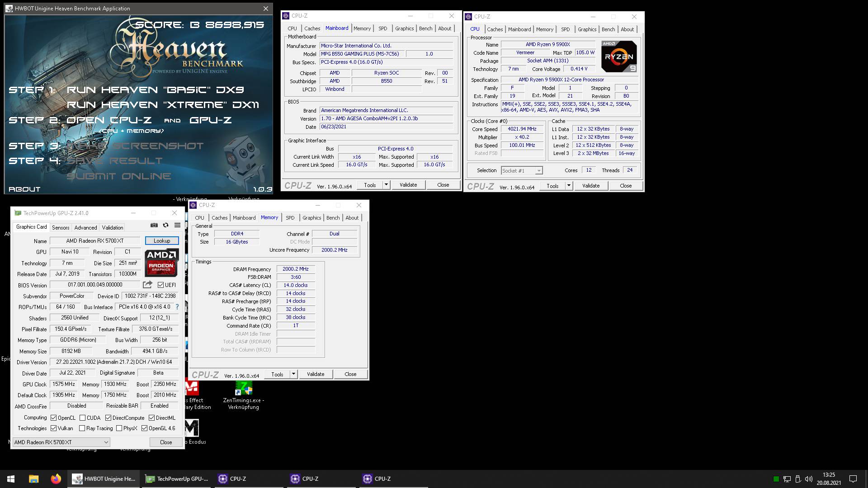Open Windows Start menu
868x488 pixels.
pos(11,479)
